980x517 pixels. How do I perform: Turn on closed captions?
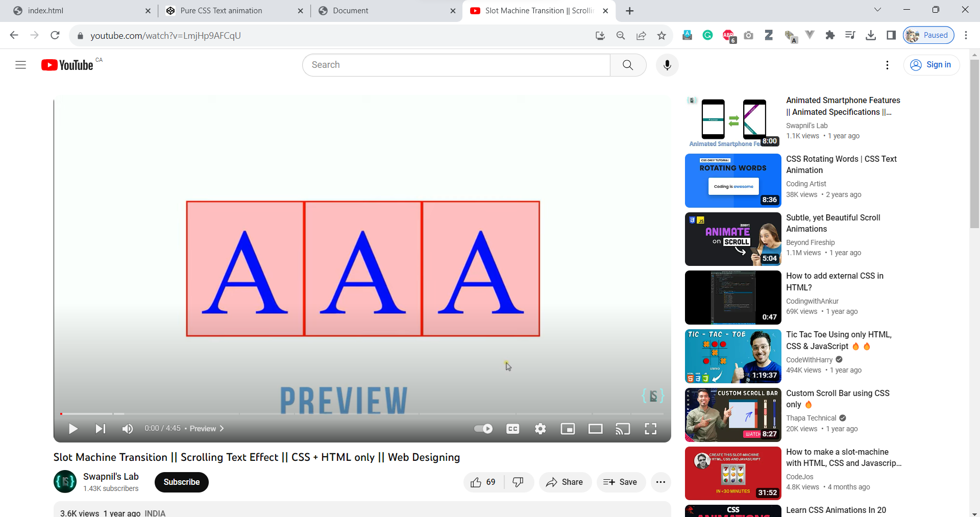coord(513,429)
